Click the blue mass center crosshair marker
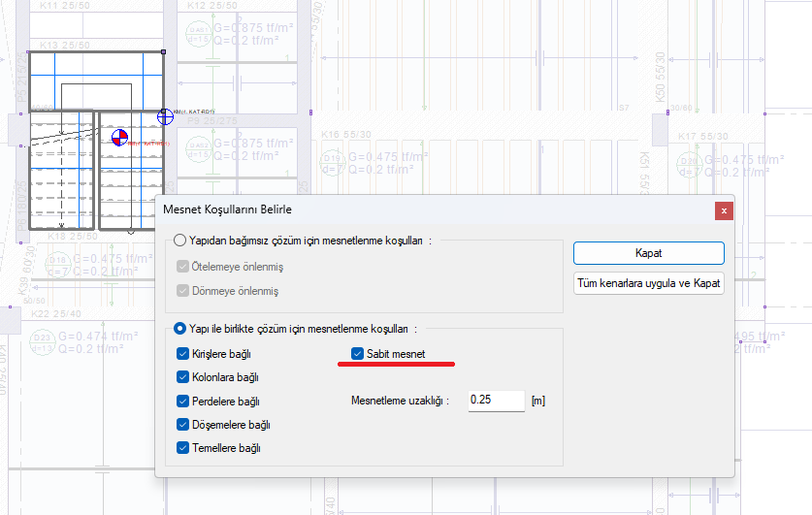Viewport: 812px width, 515px height. [166, 116]
